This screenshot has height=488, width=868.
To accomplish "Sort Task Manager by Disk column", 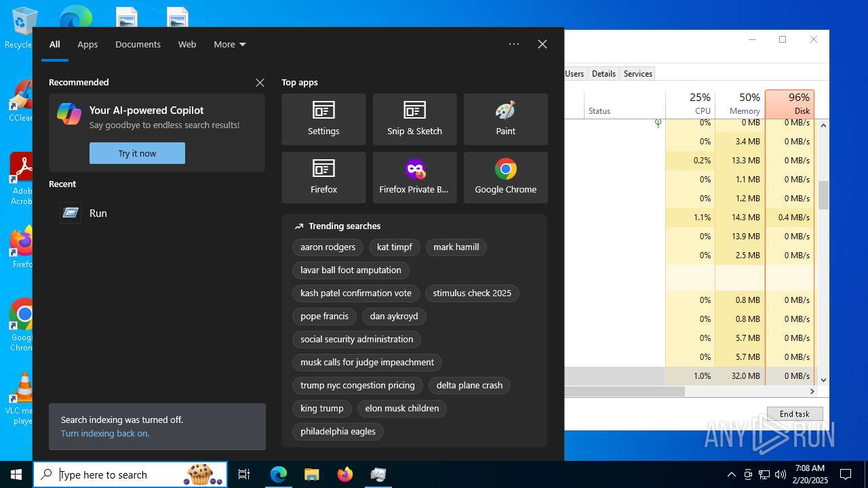I will (789, 104).
